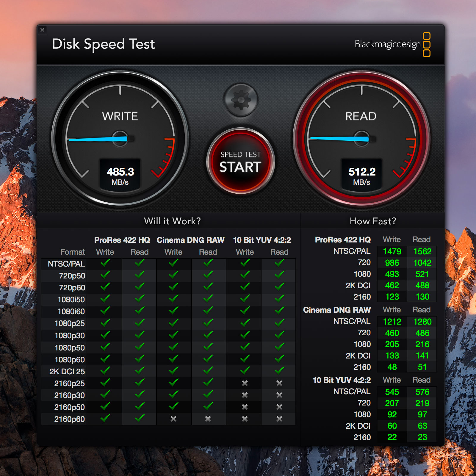476x476 pixels.
Task: Open the settings gear icon
Action: [241, 100]
